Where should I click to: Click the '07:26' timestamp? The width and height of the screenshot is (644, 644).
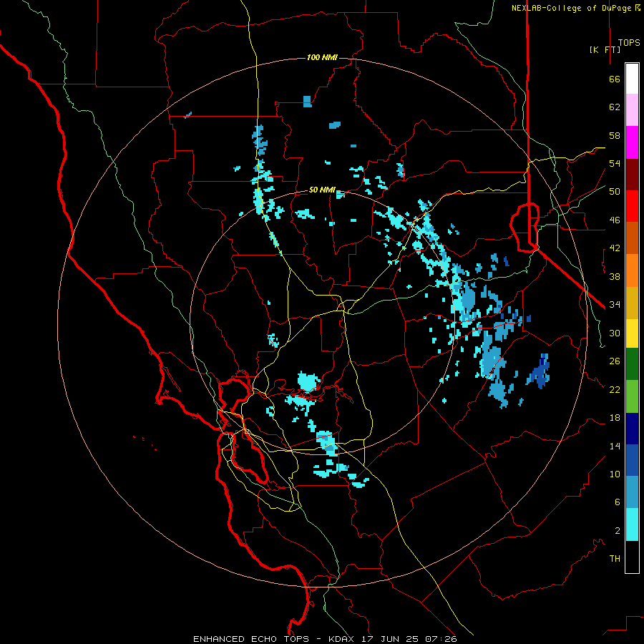441,639
